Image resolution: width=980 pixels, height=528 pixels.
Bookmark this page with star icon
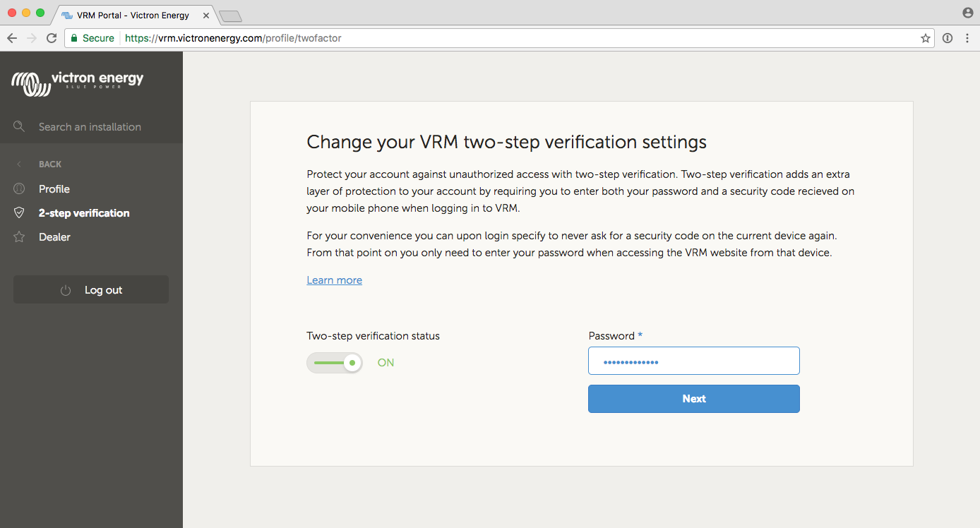(x=925, y=38)
